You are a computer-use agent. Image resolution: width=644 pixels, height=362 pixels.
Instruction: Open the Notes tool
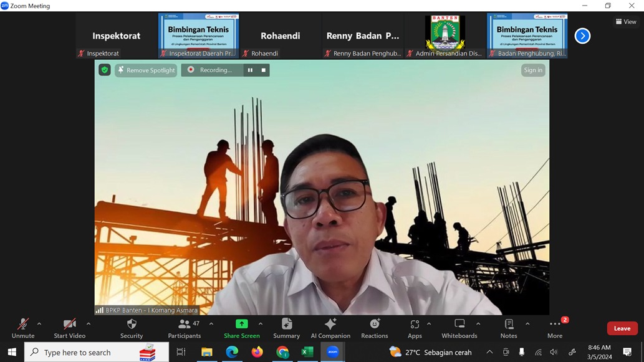click(509, 328)
